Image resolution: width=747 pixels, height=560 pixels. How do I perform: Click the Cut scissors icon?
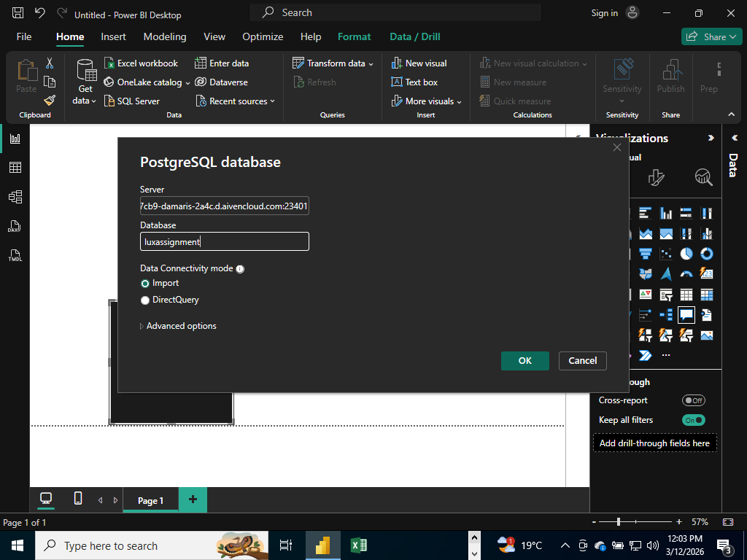point(50,63)
